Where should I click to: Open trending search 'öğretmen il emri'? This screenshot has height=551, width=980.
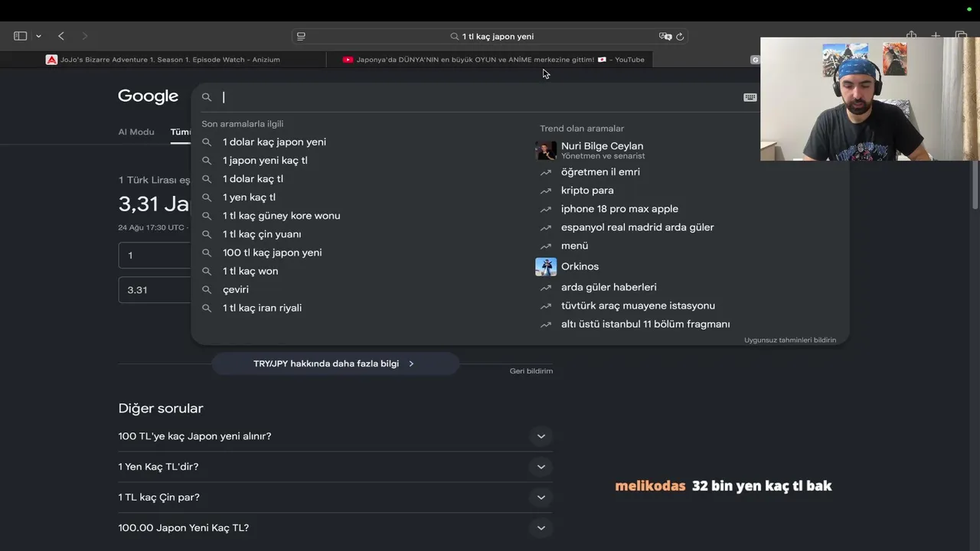point(600,171)
